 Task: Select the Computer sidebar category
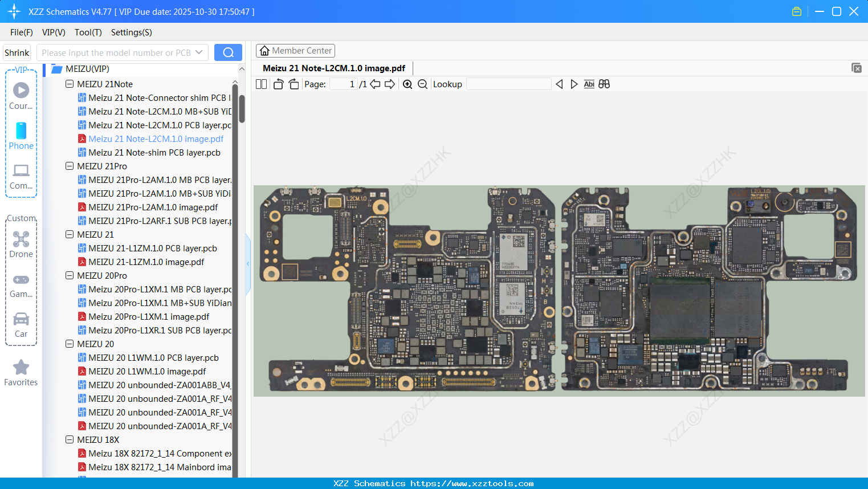coord(21,176)
